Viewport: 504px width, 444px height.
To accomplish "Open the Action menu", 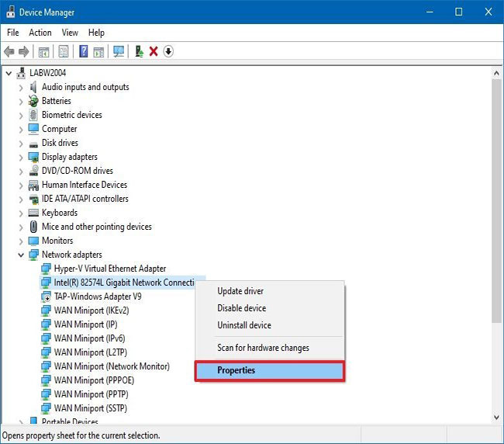I will click(x=40, y=33).
